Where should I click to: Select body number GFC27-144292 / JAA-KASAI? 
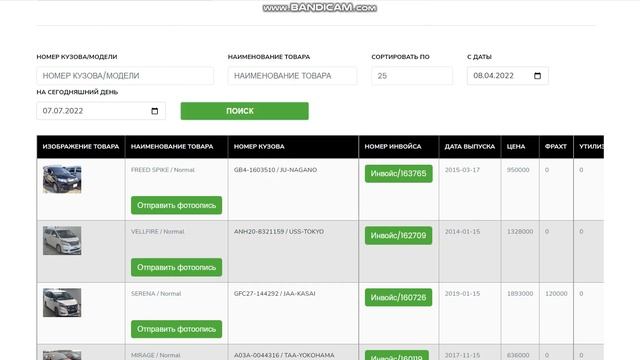tap(275, 293)
